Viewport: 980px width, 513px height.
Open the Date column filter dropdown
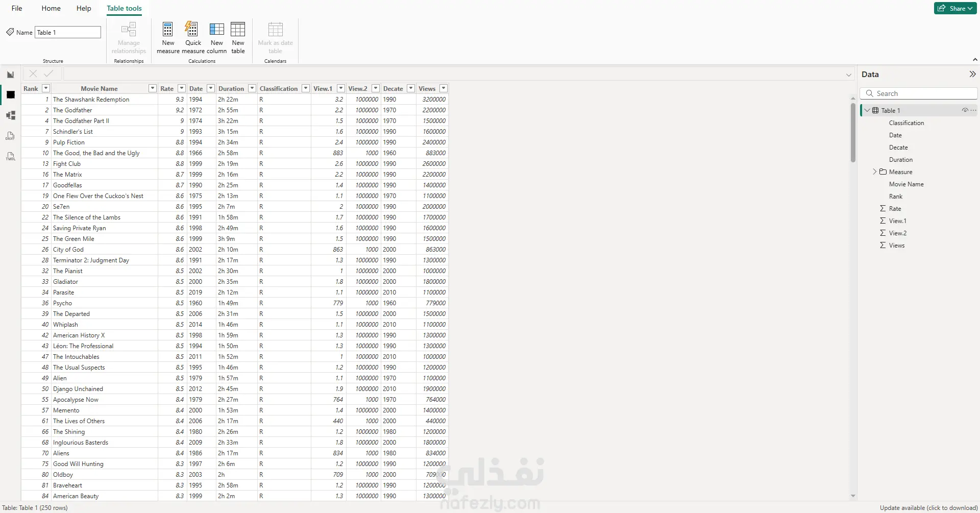tap(210, 88)
